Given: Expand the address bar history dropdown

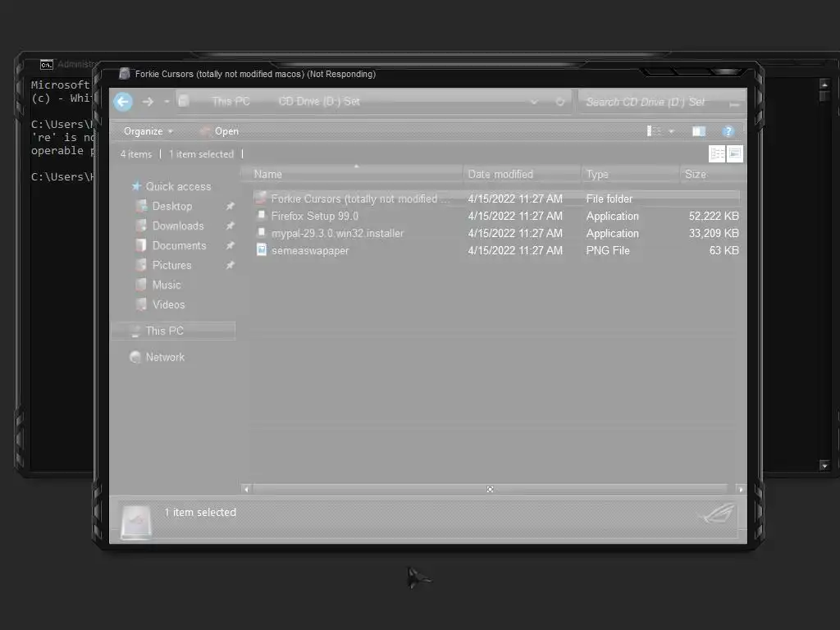Looking at the screenshot, I should click(534, 102).
